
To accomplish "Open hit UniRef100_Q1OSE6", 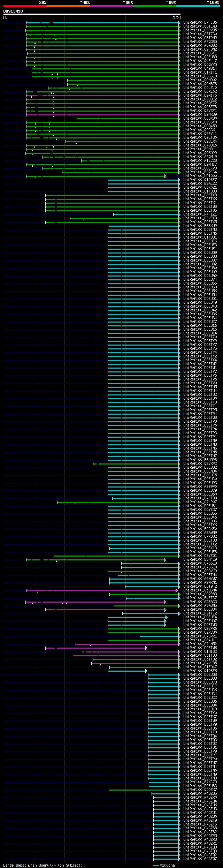I will click(x=200, y=671).
